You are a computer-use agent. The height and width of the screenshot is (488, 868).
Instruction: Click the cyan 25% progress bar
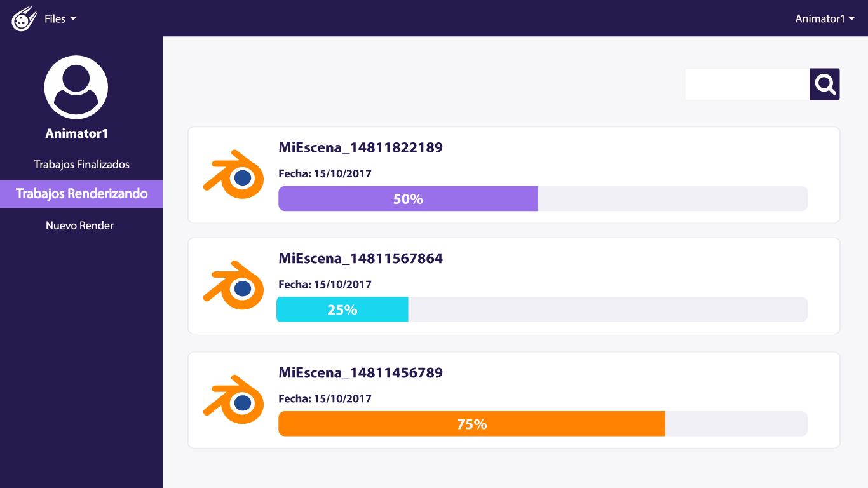click(342, 309)
